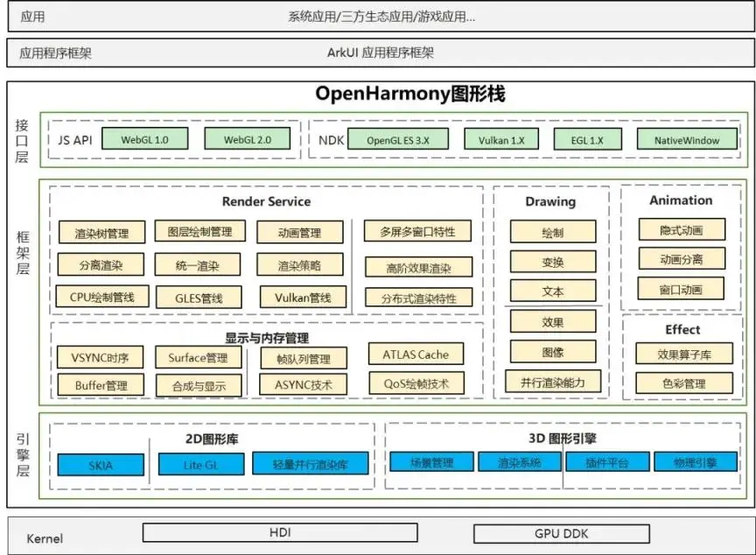The image size is (756, 555).
Task: Select the 场景管理 block
Action: (x=432, y=462)
